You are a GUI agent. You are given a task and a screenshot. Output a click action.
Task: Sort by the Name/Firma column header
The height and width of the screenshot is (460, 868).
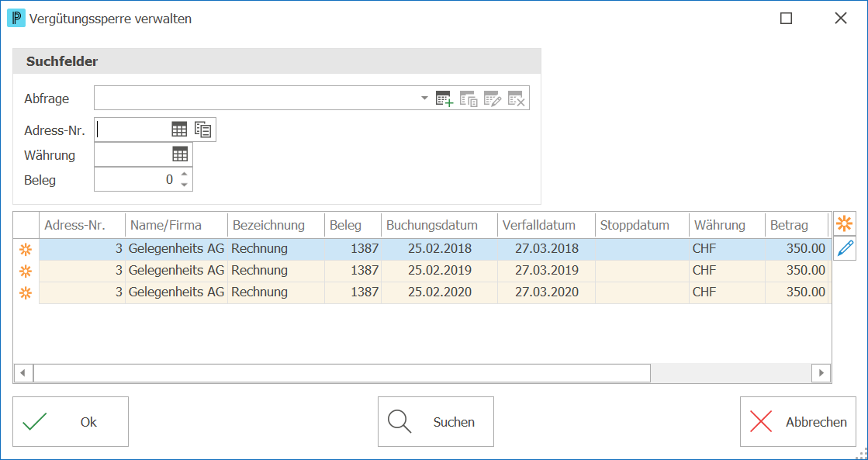[176, 225]
